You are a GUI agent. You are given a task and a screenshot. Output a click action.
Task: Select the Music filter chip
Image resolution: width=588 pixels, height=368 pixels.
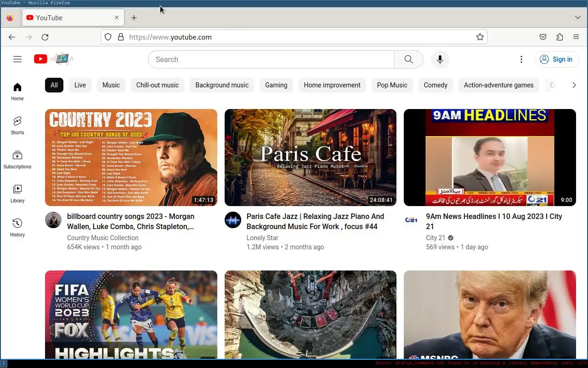pos(111,85)
